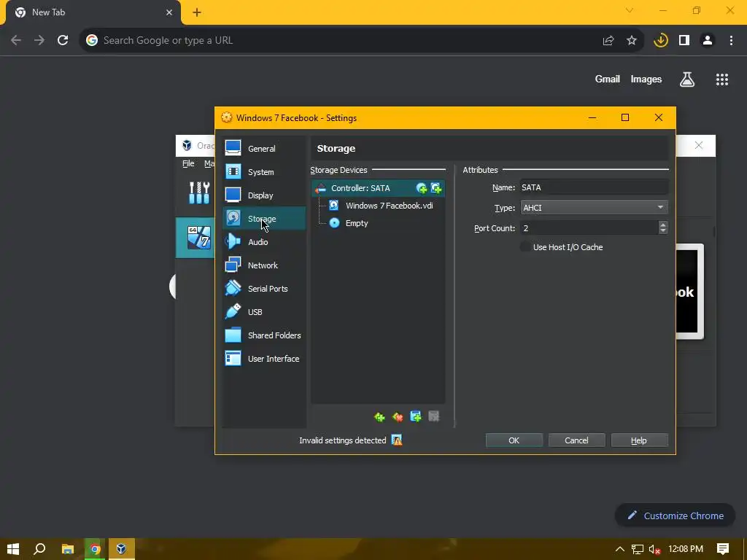Bookmark this tab with the star icon
Viewport: 747px width, 560px height.
(632, 41)
